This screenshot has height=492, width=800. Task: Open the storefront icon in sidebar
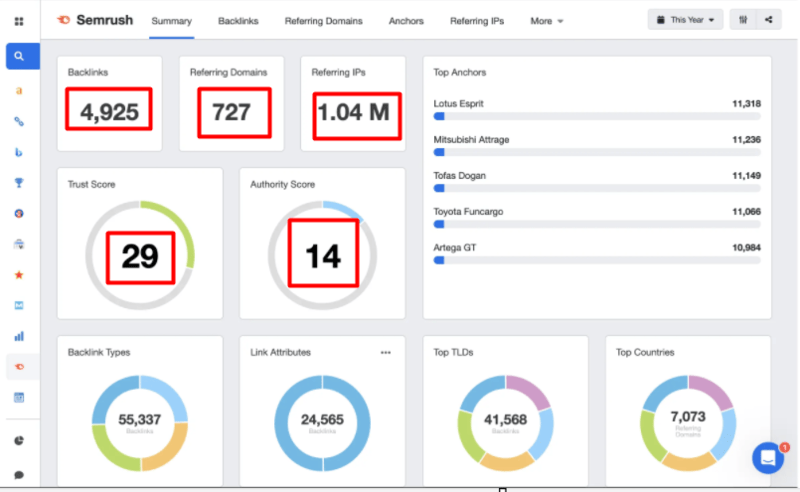tap(19, 244)
